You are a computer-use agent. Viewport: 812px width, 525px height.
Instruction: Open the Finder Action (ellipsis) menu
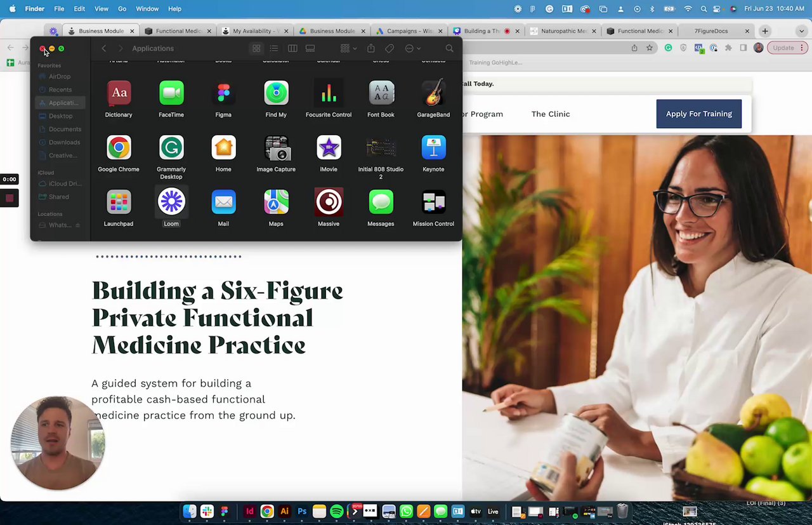412,48
